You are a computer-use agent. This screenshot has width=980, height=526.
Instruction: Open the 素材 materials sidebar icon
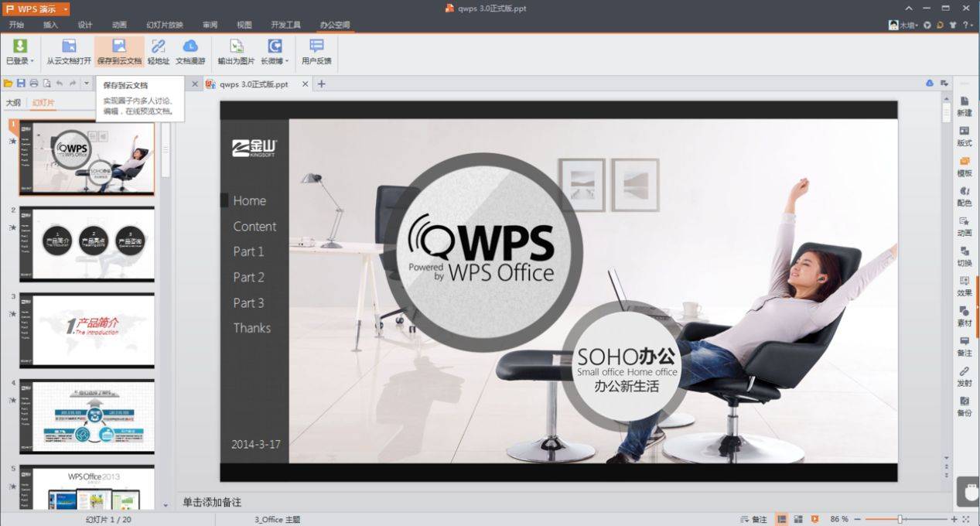tap(965, 316)
